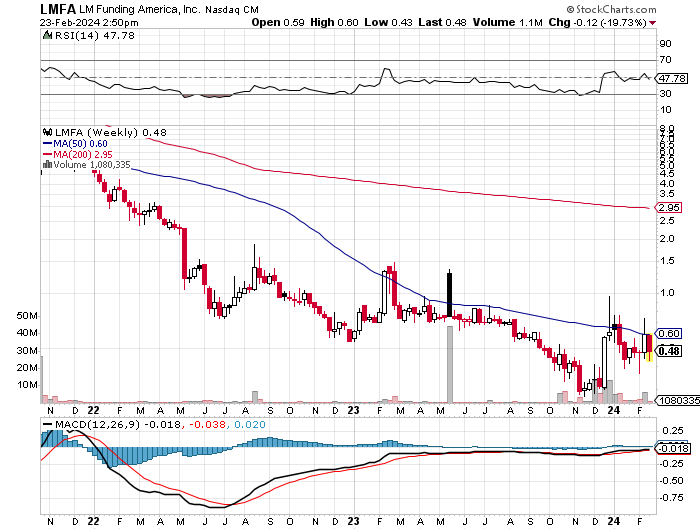700x530 pixels.
Task: Click the MA(50) 0.60 legend text
Action: [80, 143]
